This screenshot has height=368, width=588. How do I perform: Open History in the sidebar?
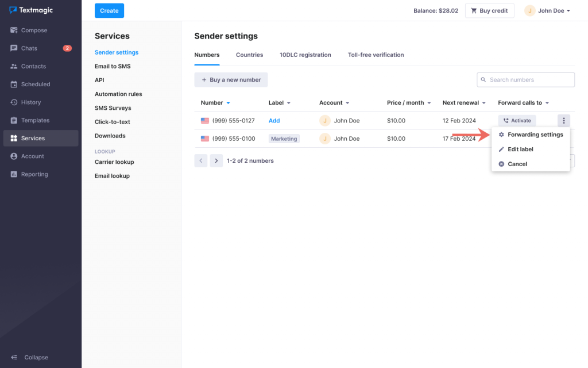pos(30,102)
